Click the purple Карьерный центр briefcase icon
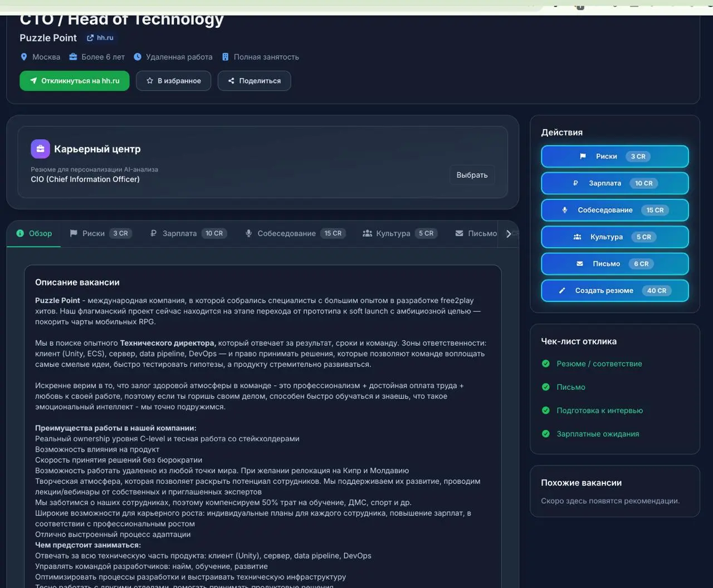The height and width of the screenshot is (588, 713). tap(40, 149)
